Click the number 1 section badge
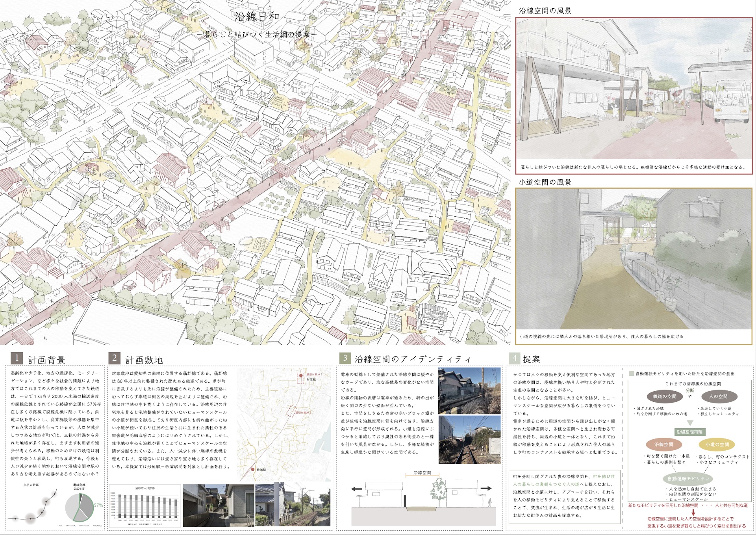 (17, 358)
